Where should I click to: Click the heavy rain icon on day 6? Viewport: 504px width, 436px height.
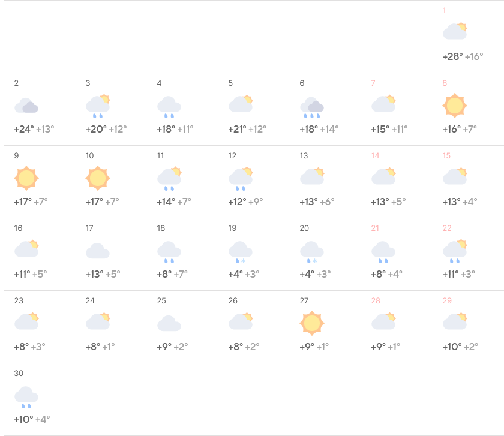point(312,107)
